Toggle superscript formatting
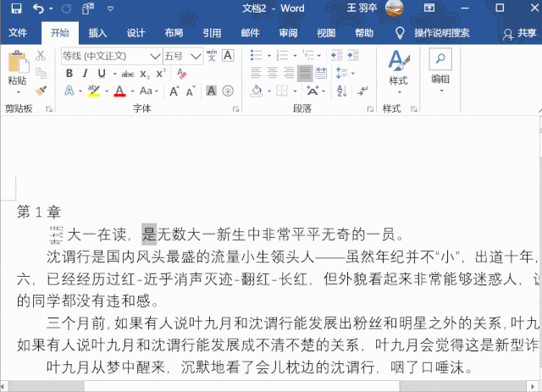Viewport: 542px width, 392px height. [161, 74]
